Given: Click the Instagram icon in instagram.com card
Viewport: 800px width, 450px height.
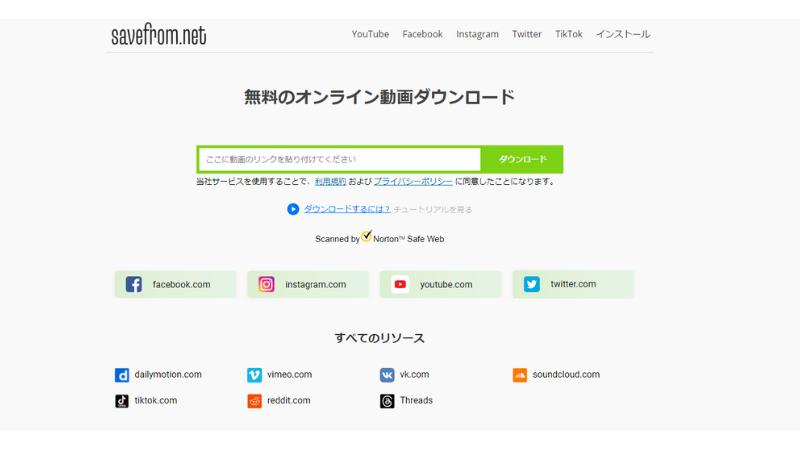Looking at the screenshot, I should pyautogui.click(x=266, y=284).
